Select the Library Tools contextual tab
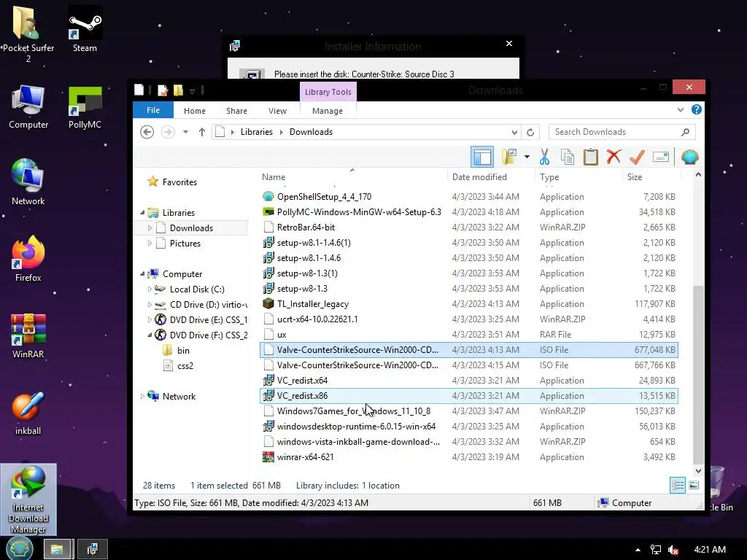This screenshot has height=560, width=747. [x=328, y=92]
